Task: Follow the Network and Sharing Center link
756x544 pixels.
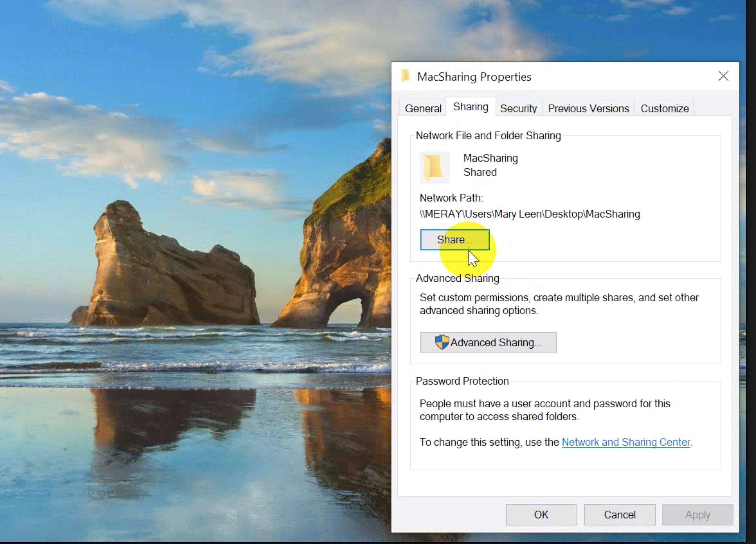Action: [x=626, y=442]
